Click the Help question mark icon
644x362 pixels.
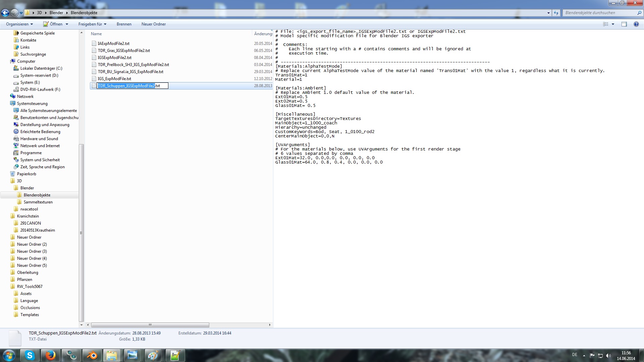(x=636, y=24)
